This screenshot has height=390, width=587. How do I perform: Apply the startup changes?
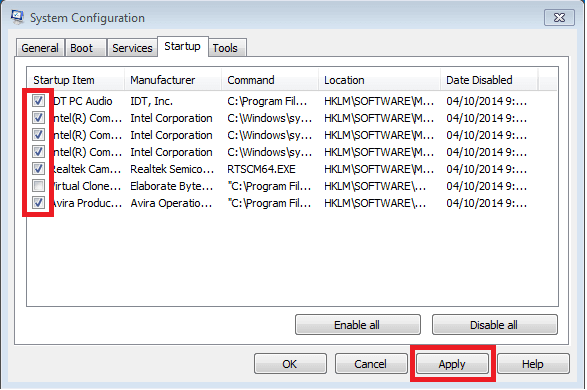452,364
